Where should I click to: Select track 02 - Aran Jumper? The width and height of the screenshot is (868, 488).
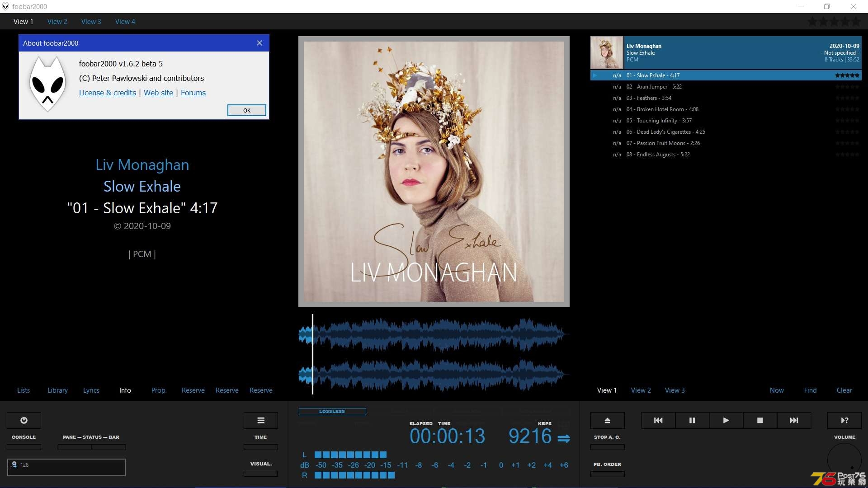pyautogui.click(x=726, y=87)
